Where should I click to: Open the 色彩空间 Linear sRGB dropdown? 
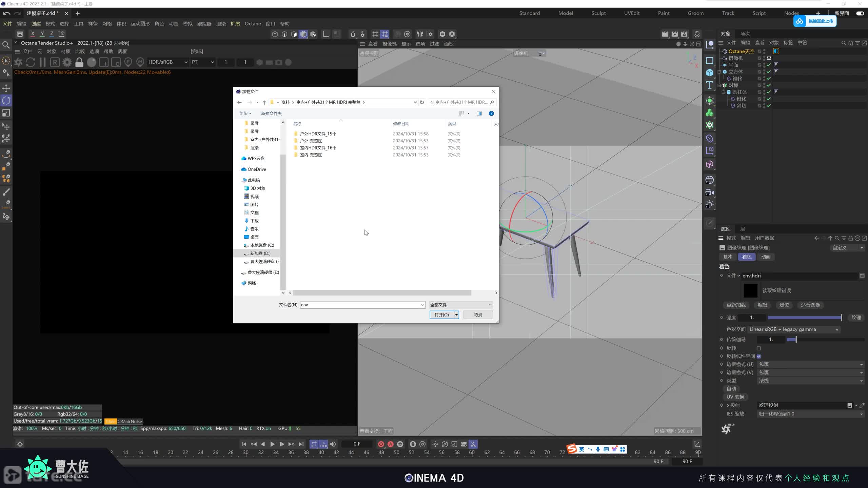coord(793,329)
